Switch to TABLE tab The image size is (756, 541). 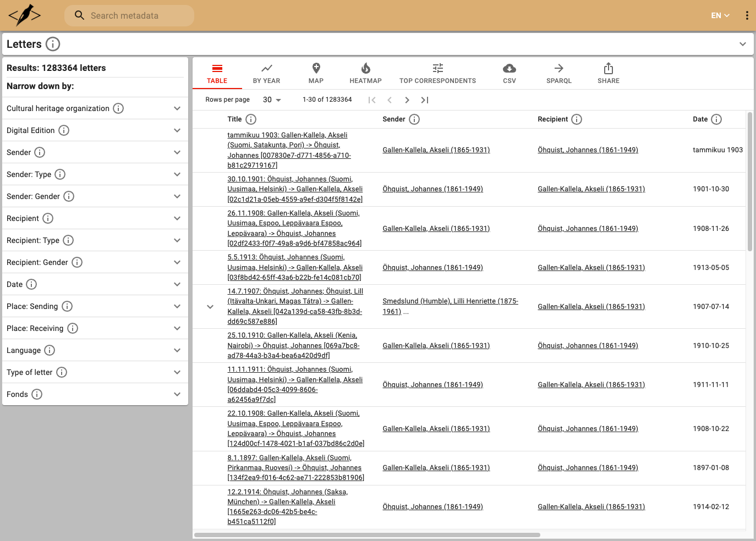[217, 74]
